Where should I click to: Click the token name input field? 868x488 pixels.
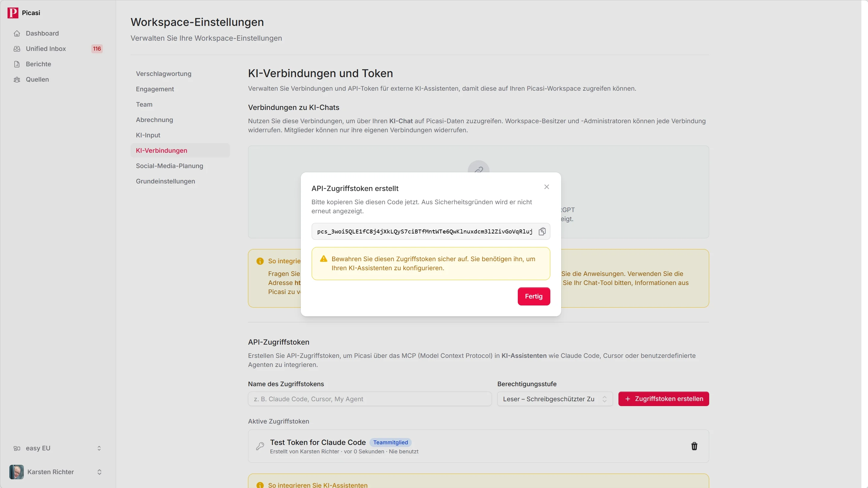(370, 399)
